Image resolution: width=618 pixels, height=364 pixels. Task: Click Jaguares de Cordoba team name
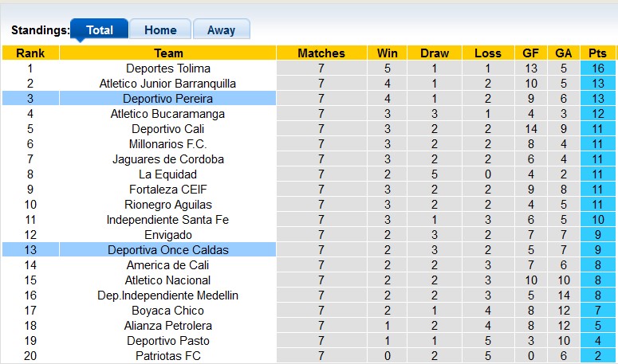pyautogui.click(x=167, y=159)
